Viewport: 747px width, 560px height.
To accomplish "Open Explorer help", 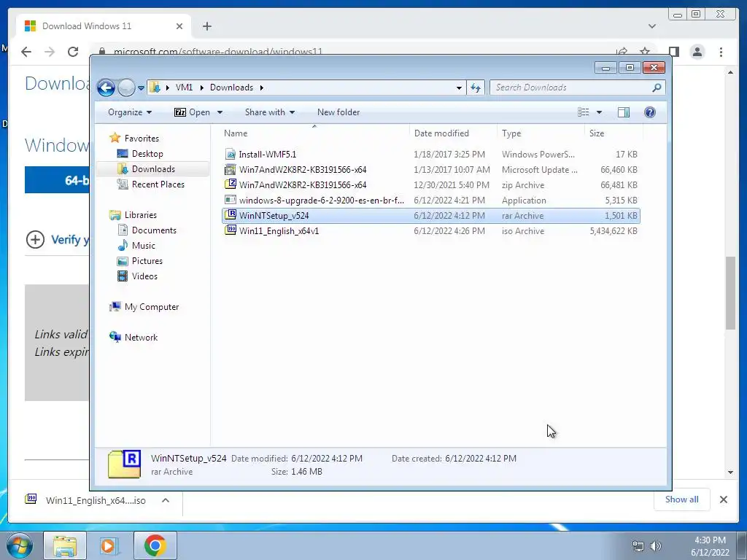I will (x=650, y=112).
